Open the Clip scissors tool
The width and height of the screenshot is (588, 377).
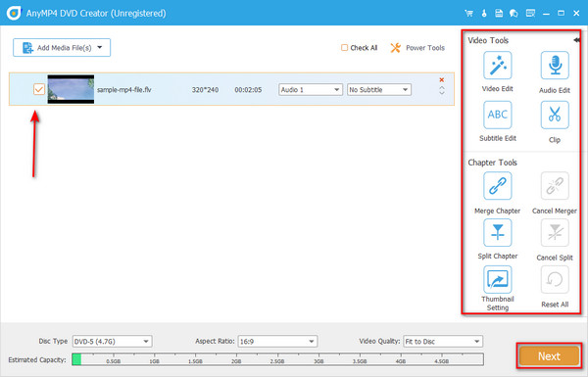pyautogui.click(x=555, y=115)
